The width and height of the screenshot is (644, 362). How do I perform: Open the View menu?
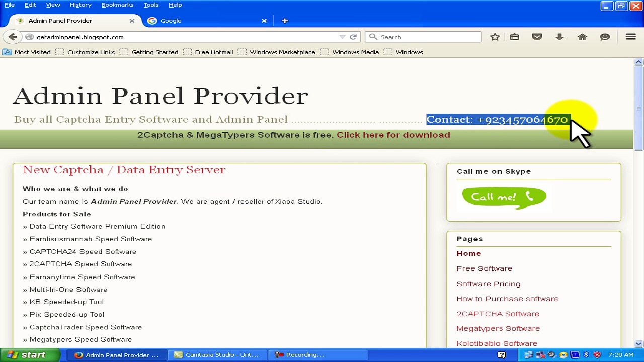(x=53, y=5)
